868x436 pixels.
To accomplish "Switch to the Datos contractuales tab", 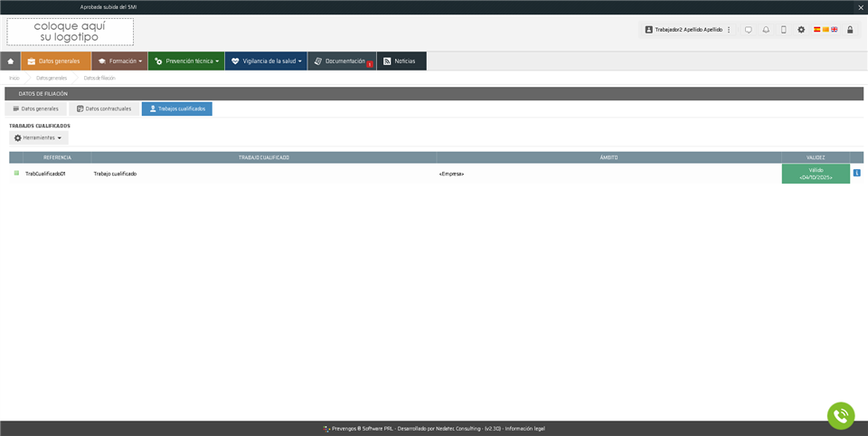I will 104,109.
